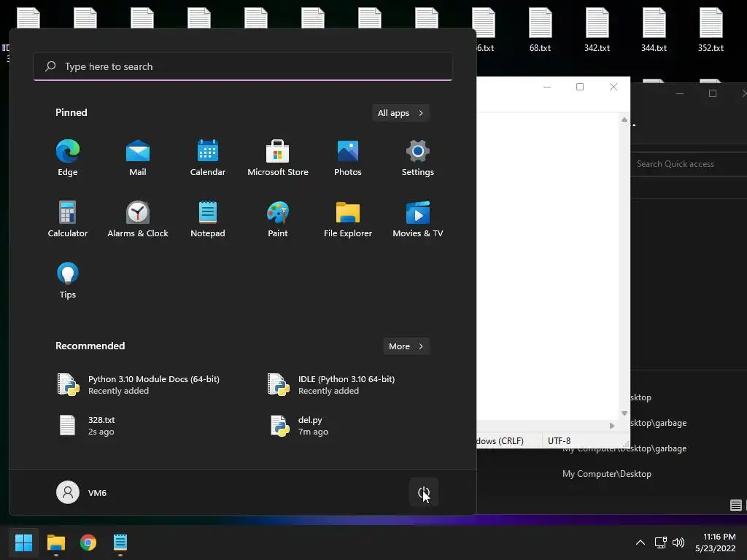747x560 pixels.
Task: Select the 68.txt desktop file
Action: [541, 29]
